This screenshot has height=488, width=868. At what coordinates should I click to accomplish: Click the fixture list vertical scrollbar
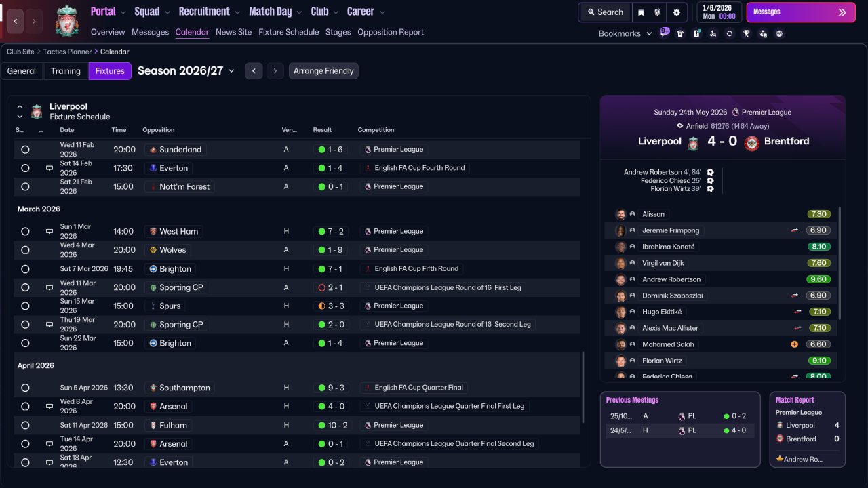coord(583,386)
